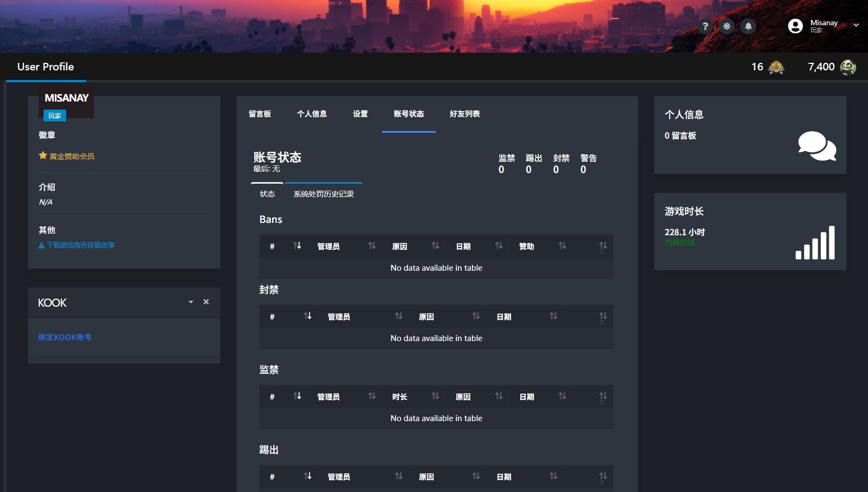
Task: Open the 系统处罚历史记录 sub-tab
Action: point(324,194)
